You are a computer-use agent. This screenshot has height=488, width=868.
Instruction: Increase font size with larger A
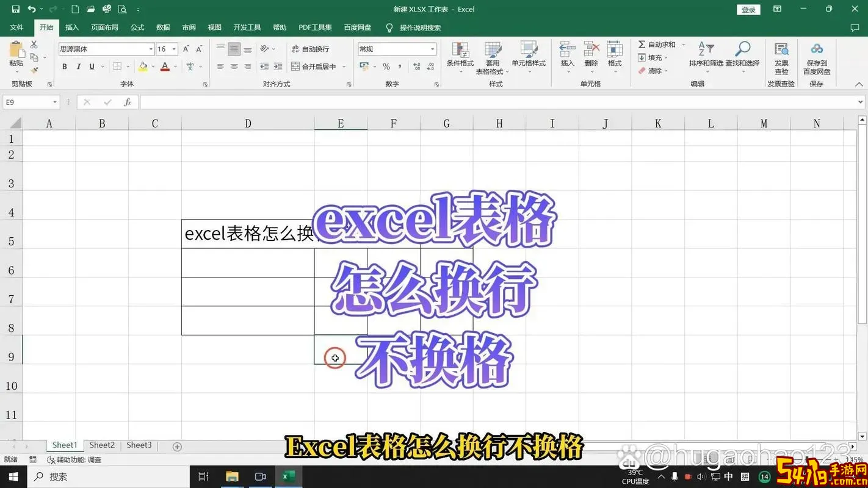pyautogui.click(x=186, y=49)
